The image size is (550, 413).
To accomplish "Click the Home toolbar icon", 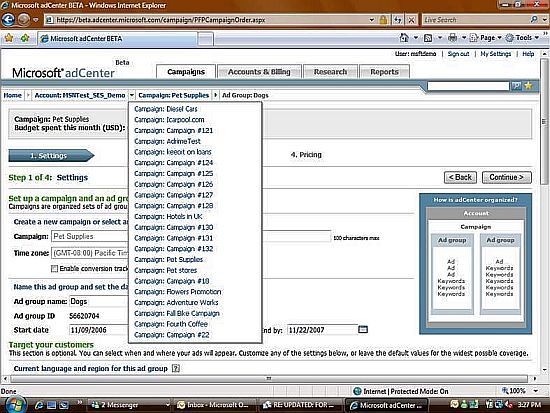I will coord(404,38).
